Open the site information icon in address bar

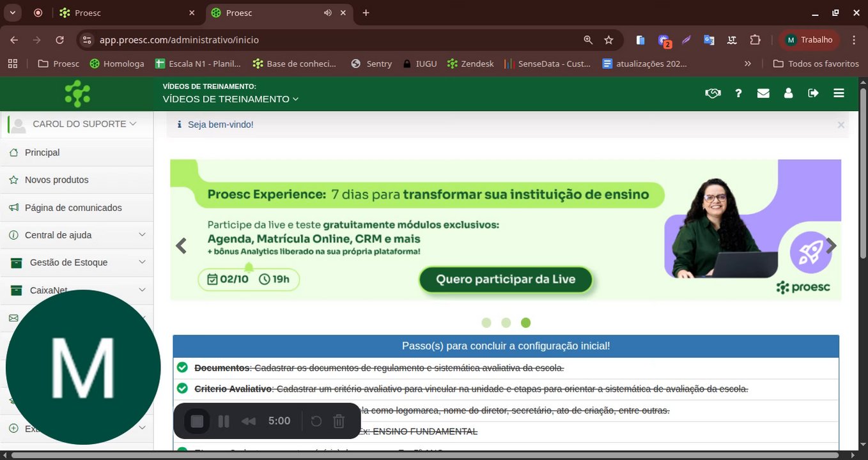click(88, 40)
